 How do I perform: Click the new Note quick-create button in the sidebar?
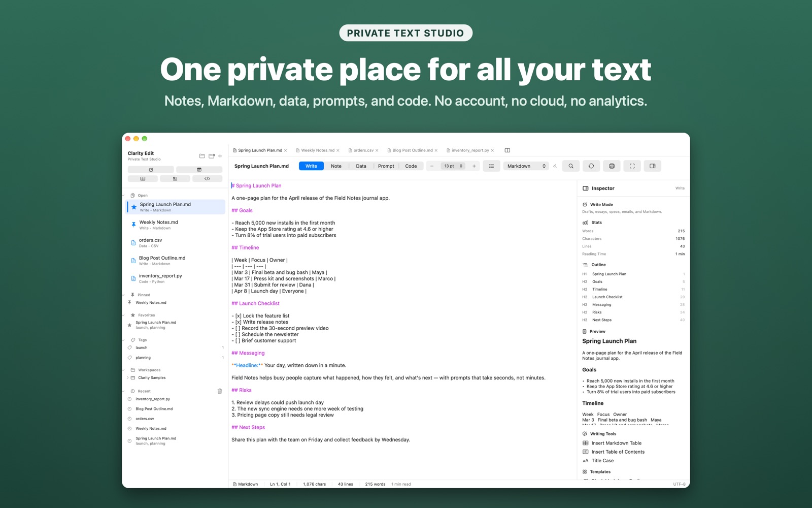coord(199,170)
